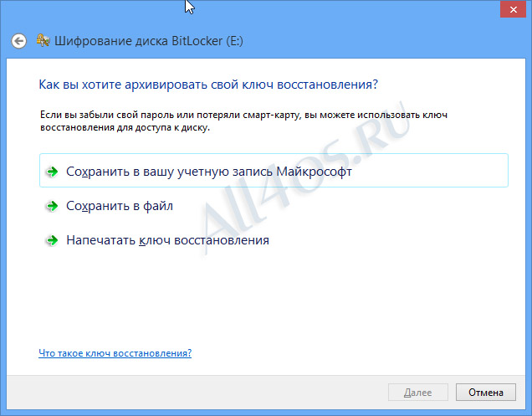Click the Далее button

(x=418, y=393)
